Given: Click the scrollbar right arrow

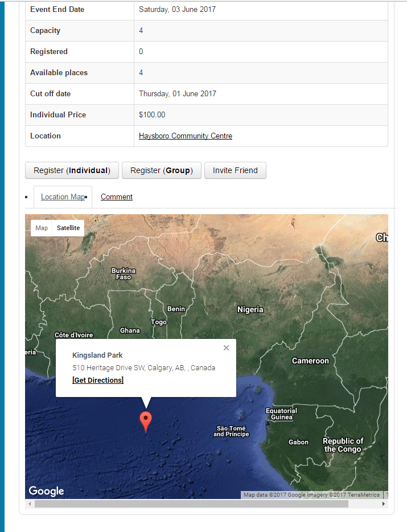Looking at the screenshot, I should click(x=383, y=504).
